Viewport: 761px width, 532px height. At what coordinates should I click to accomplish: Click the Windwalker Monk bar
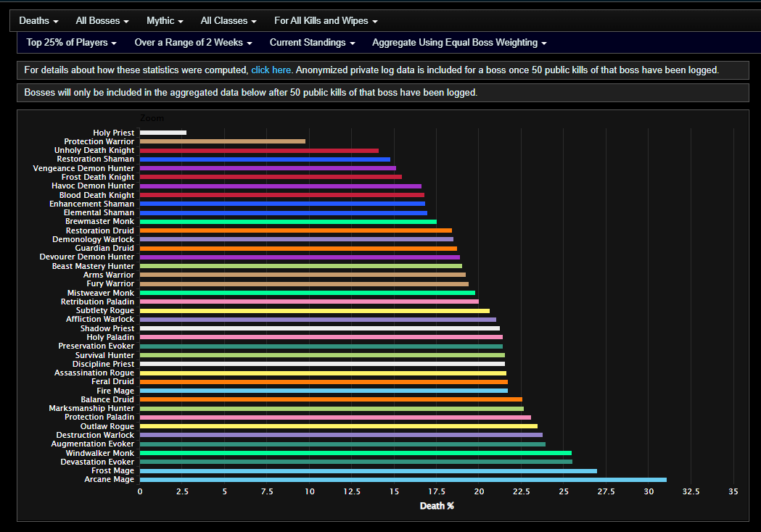[x=355, y=453]
